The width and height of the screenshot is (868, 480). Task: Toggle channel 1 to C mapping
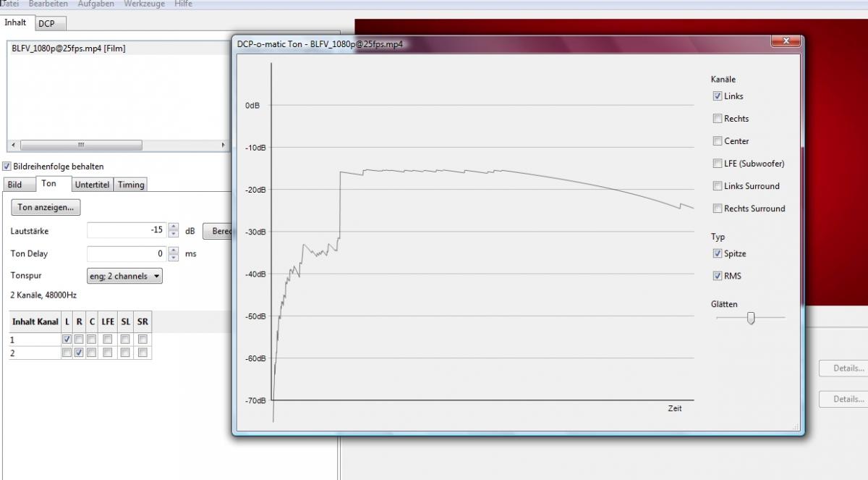(x=91, y=339)
